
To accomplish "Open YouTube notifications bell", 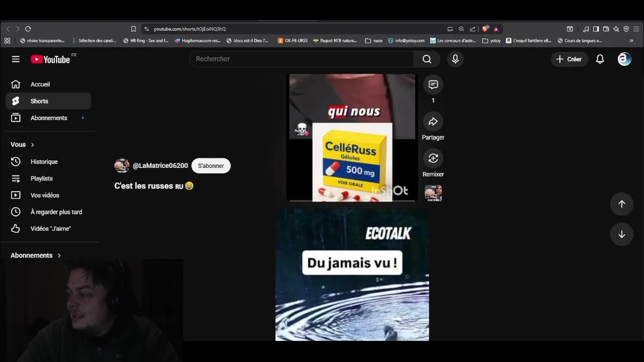I will (600, 59).
